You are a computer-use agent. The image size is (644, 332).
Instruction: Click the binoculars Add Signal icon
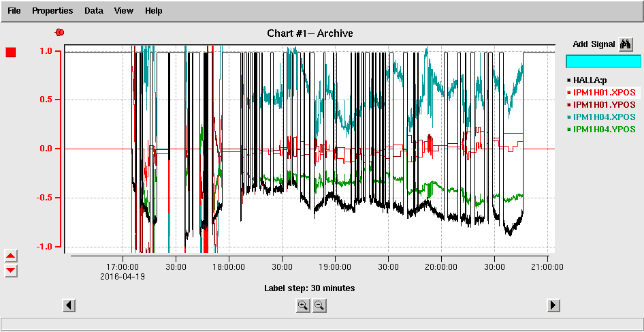click(x=625, y=44)
